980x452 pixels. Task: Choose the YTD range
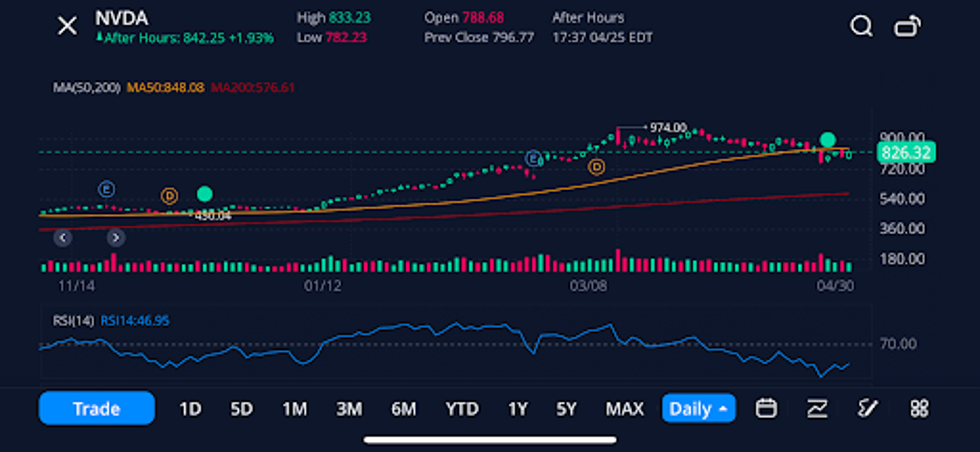pyautogui.click(x=462, y=409)
